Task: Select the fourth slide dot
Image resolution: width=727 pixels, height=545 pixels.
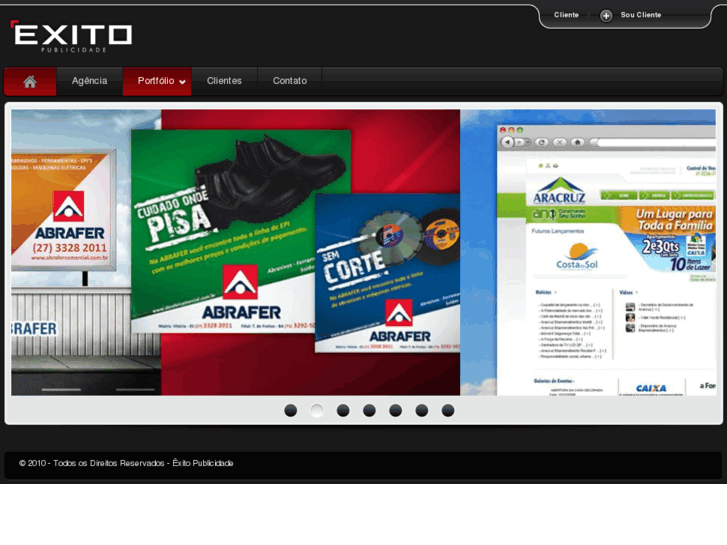Action: pos(370,410)
